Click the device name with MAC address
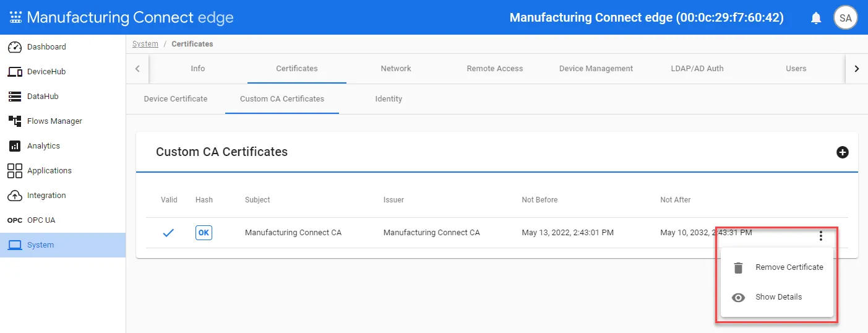The image size is (868, 333). click(x=647, y=18)
